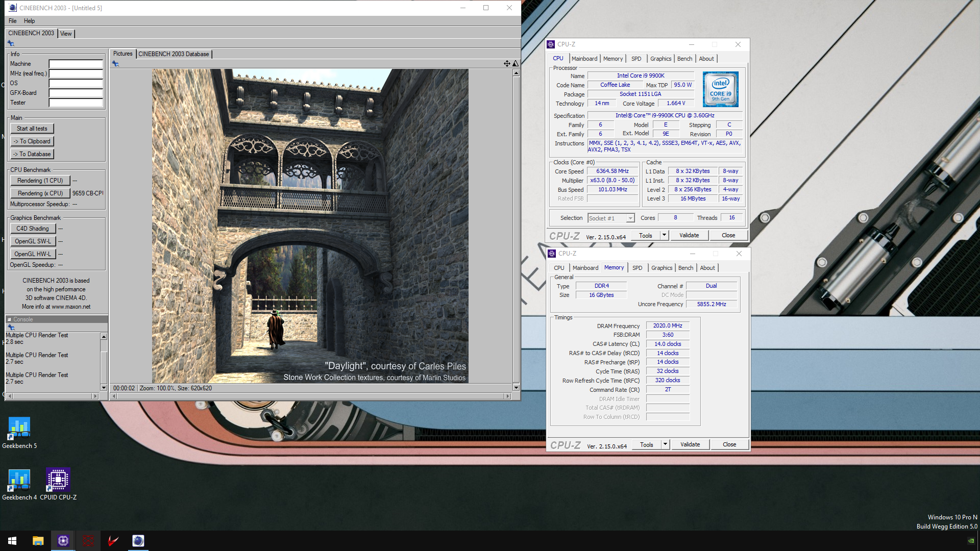980x551 pixels.
Task: Run the OpenGL HW-L benchmark
Action: point(33,254)
